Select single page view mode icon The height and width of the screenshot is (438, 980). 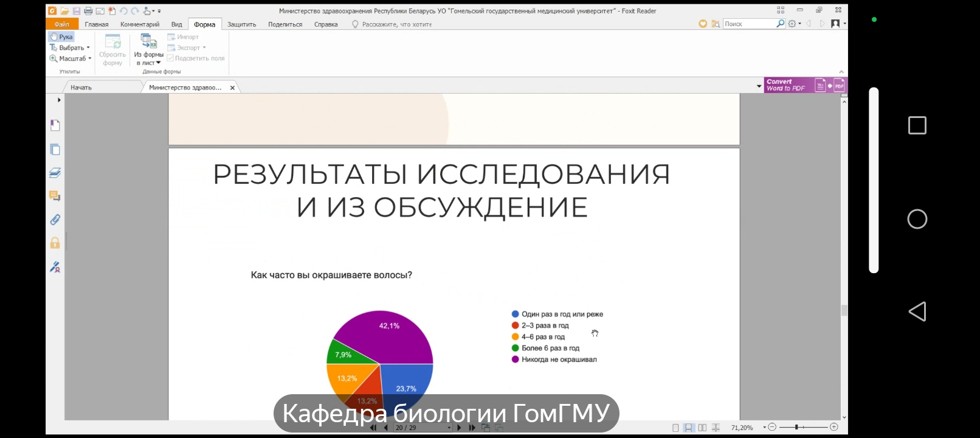pos(675,428)
